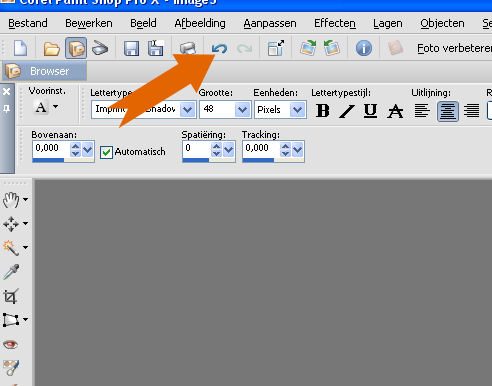Click the blue info icon
Screen dimensions: 492x386
pyautogui.click(x=364, y=49)
